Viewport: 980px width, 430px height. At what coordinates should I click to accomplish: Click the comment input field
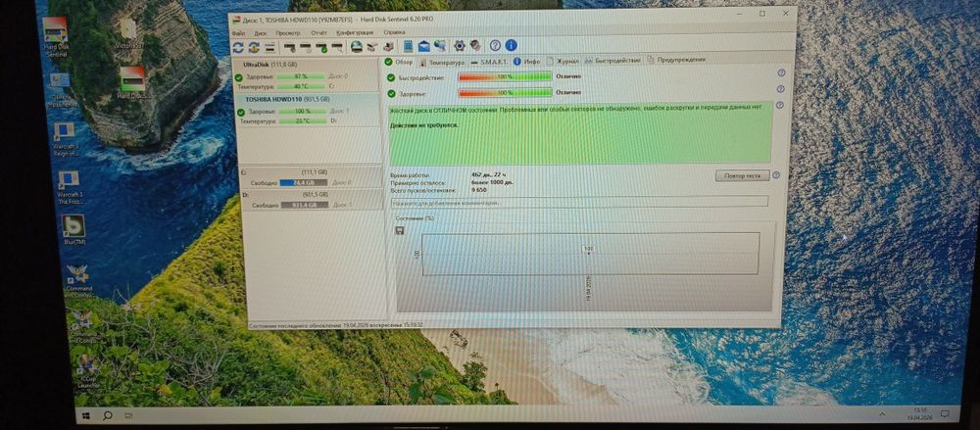(579, 202)
